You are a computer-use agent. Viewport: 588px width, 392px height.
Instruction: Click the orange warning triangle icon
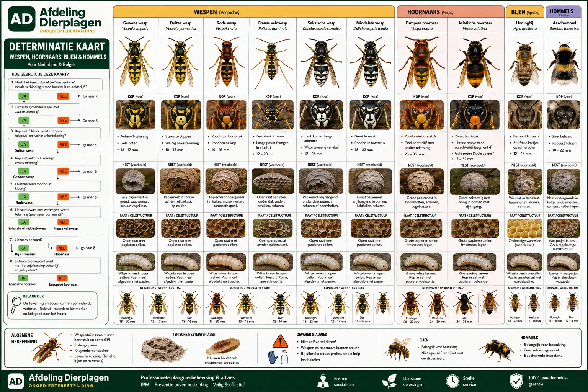281,340
